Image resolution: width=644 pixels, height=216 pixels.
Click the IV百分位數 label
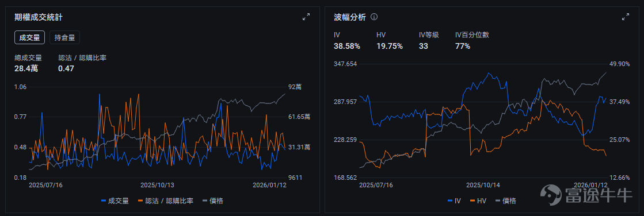click(472, 35)
